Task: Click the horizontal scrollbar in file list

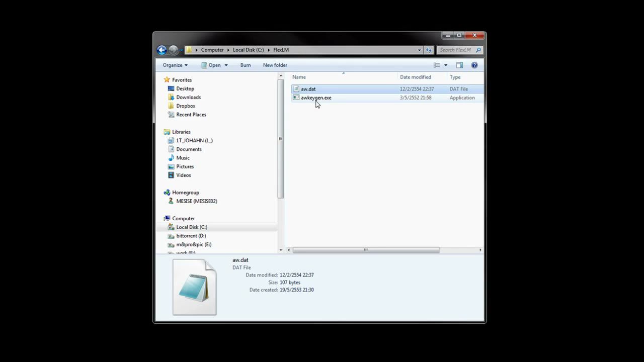Action: [x=366, y=250]
